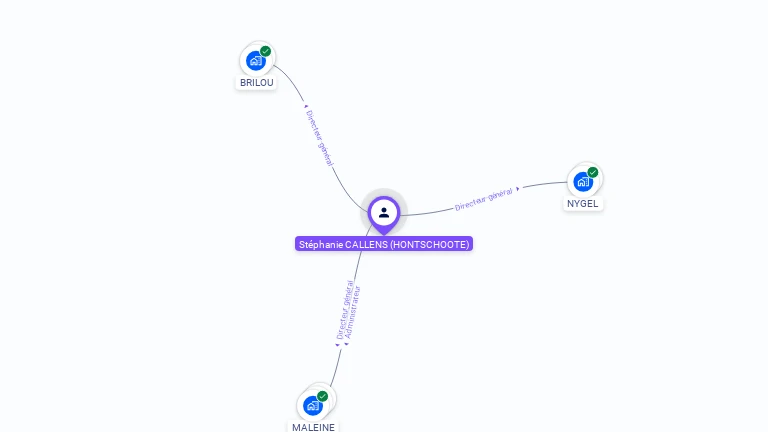Click the NYGEL name label
The width and height of the screenshot is (768, 432).
[583, 204]
